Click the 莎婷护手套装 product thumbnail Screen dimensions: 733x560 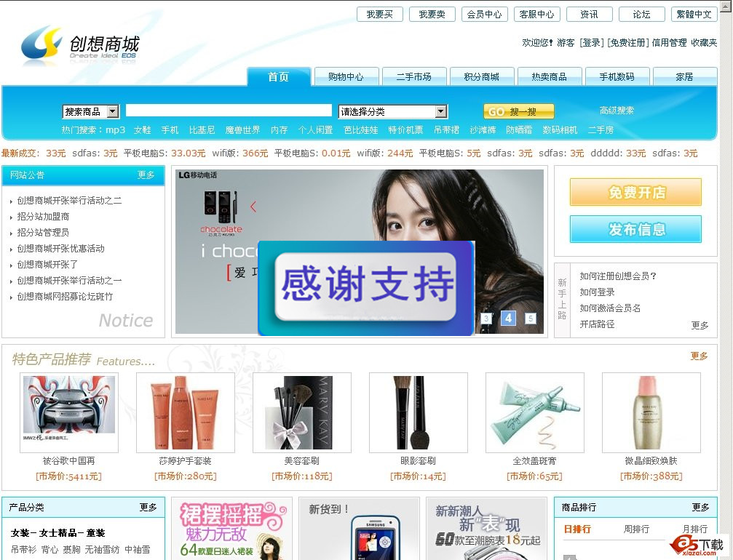coord(186,412)
